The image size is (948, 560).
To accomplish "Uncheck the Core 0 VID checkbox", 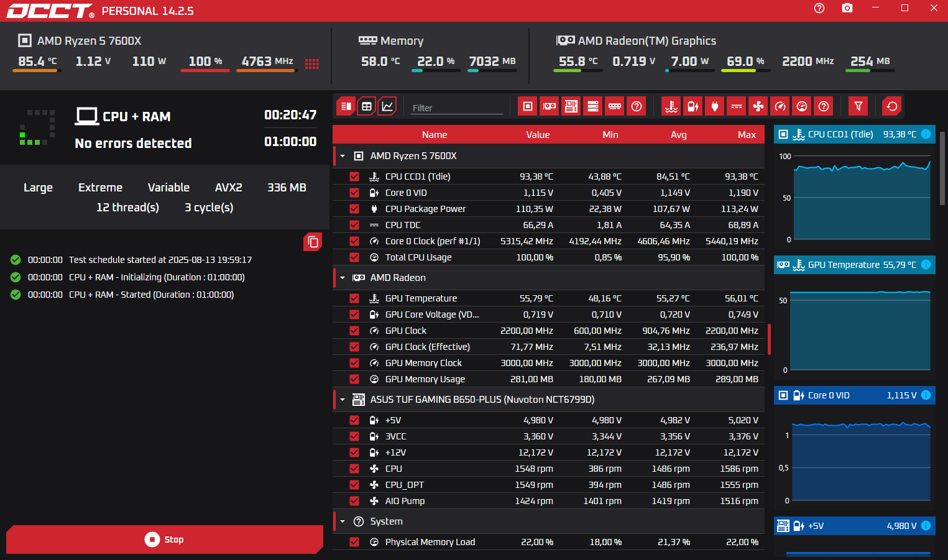I will pos(354,193).
